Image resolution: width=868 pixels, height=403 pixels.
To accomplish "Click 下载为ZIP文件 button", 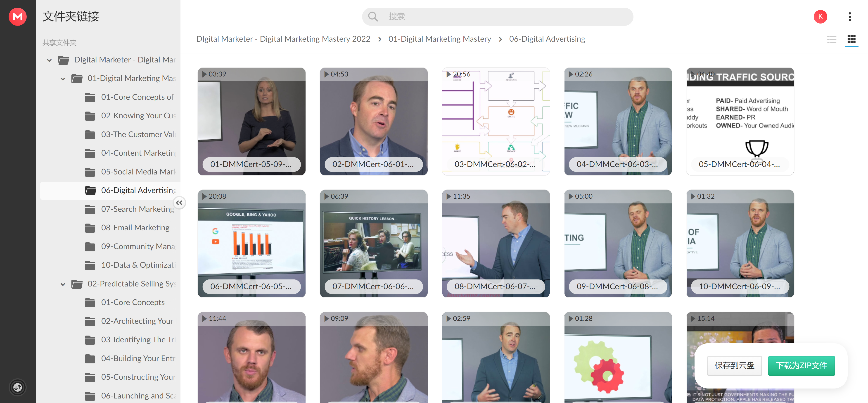I will click(801, 366).
